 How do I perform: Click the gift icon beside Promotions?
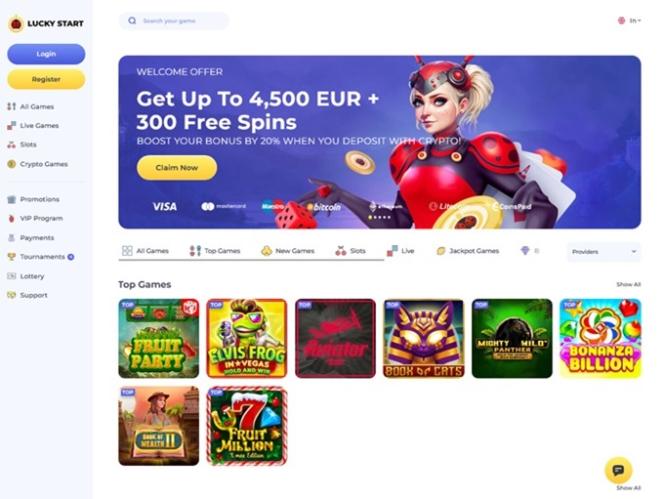click(x=11, y=199)
